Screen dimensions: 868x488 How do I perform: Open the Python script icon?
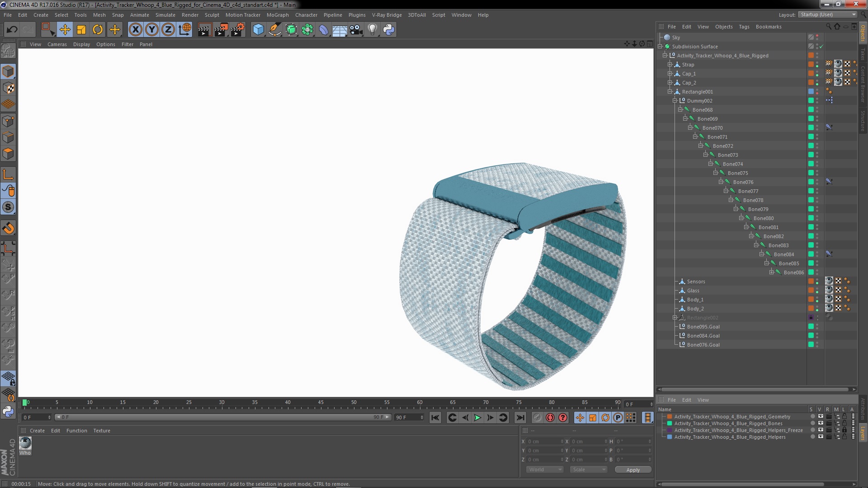(389, 30)
